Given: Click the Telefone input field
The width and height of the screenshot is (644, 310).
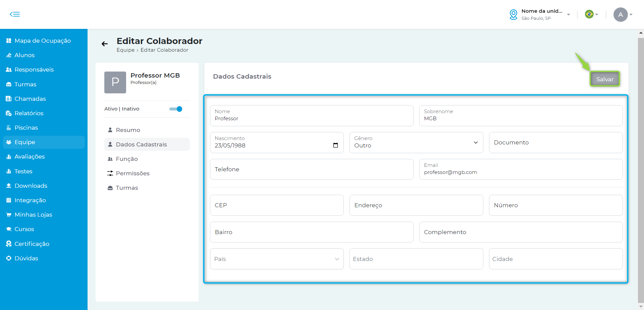Looking at the screenshot, I should point(312,169).
